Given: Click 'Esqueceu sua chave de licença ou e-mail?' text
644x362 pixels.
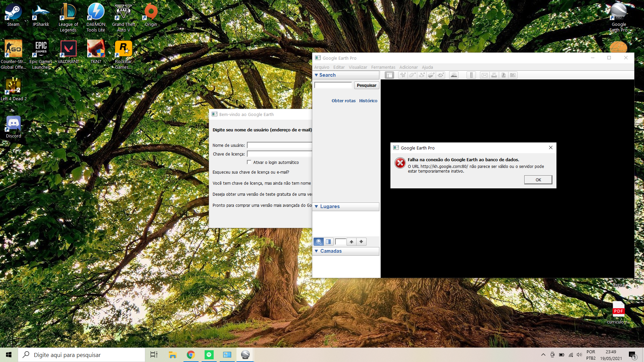Looking at the screenshot, I should coord(251,172).
